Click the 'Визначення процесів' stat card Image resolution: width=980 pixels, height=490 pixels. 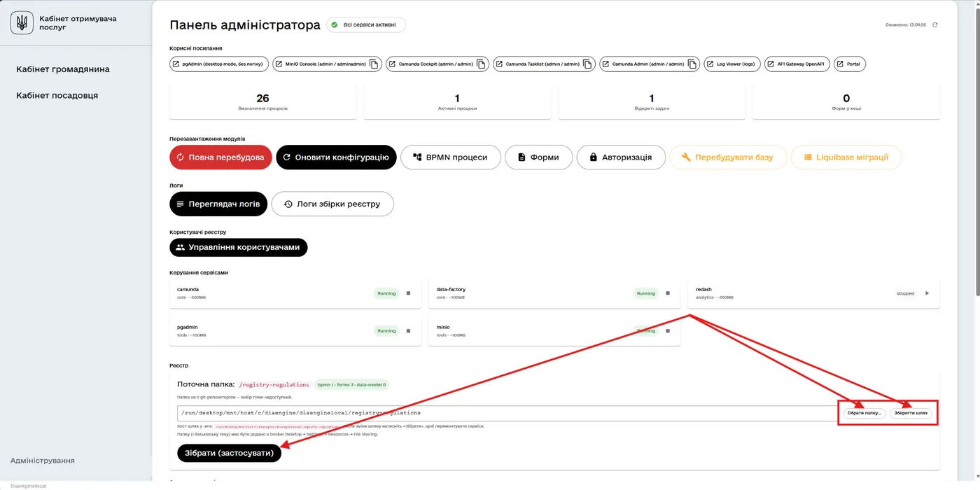262,101
